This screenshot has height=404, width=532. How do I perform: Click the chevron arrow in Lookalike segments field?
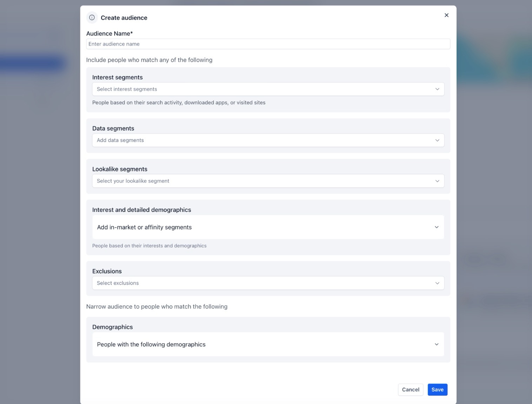(437, 181)
